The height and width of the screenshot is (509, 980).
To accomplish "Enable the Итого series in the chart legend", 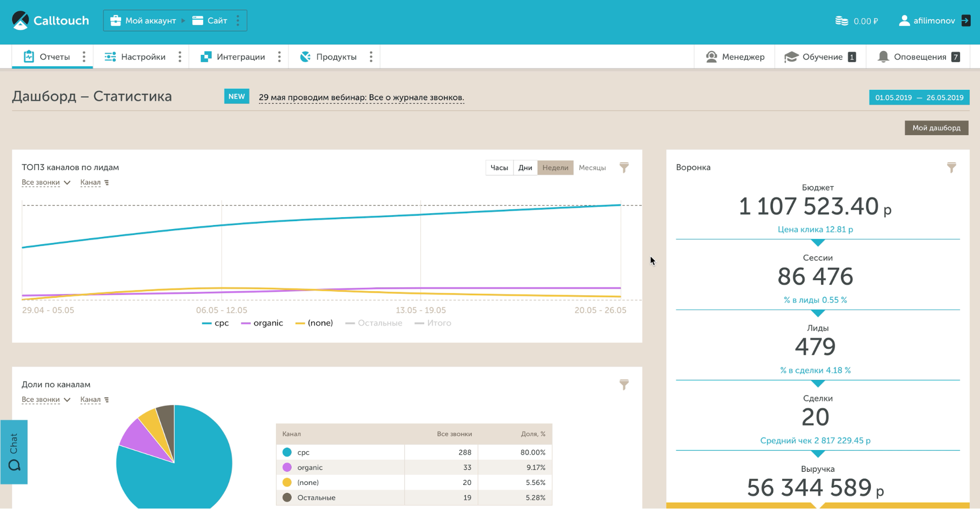I will pyautogui.click(x=433, y=323).
